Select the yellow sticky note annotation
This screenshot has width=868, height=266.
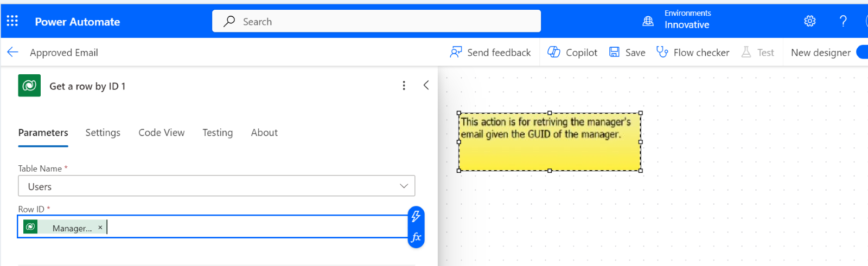[x=549, y=142]
